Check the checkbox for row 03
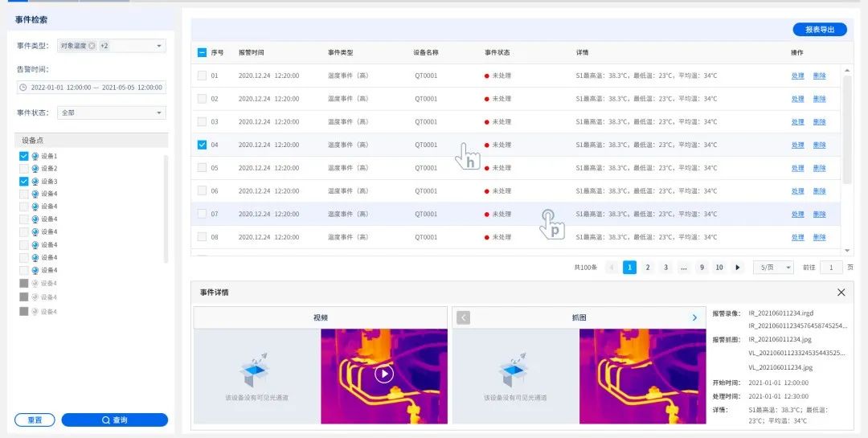 [202, 122]
